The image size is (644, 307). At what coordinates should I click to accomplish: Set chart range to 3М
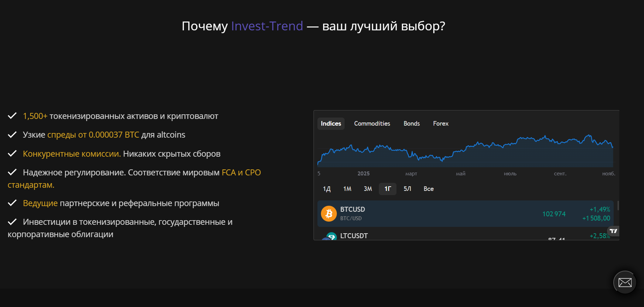368,189
